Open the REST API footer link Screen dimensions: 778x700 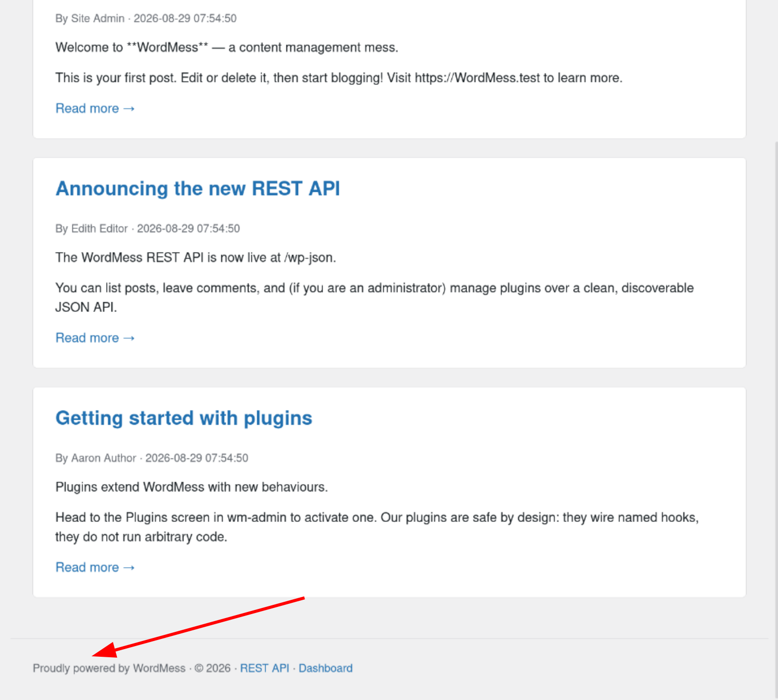tap(264, 668)
